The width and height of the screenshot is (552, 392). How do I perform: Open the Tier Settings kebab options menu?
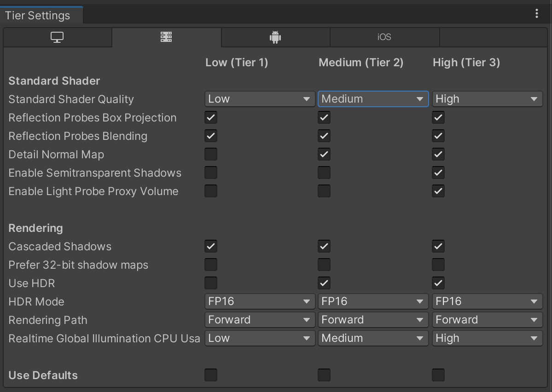point(537,14)
